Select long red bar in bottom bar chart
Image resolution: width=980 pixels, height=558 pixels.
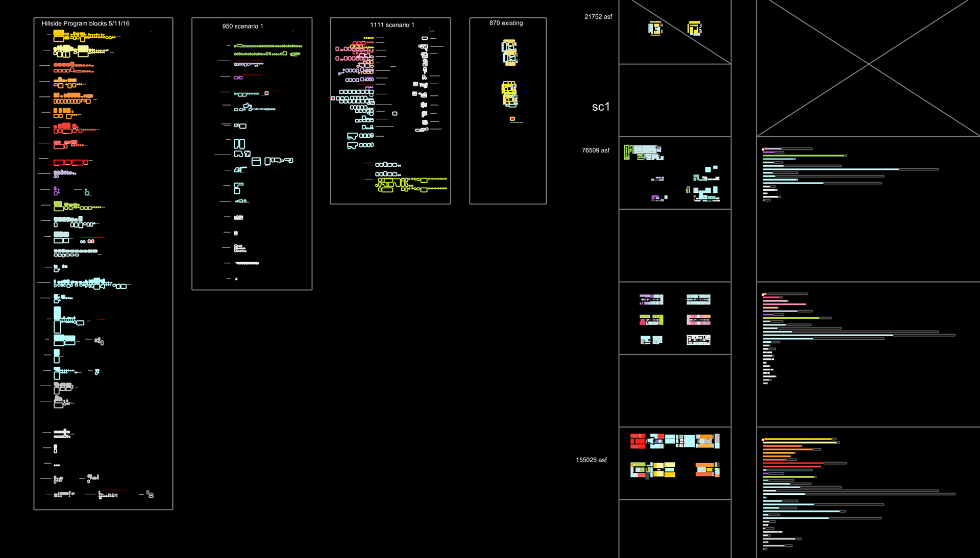point(793,463)
